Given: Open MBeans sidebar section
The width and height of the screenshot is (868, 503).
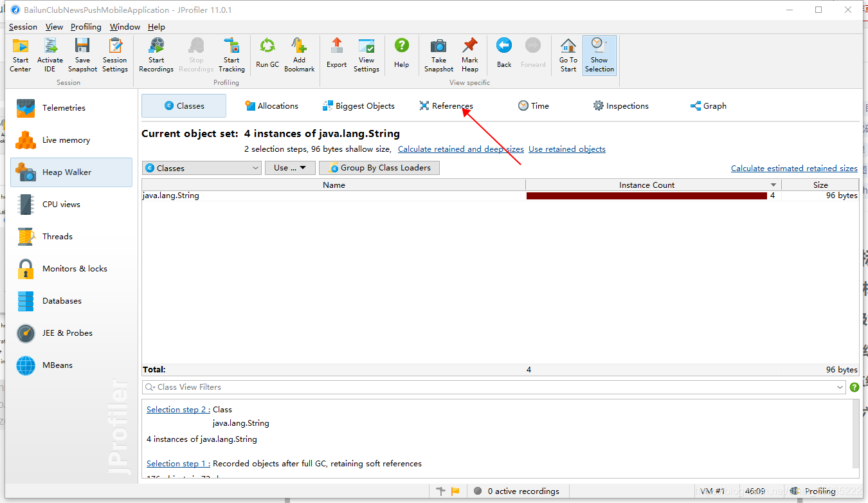Looking at the screenshot, I should 71,365.
